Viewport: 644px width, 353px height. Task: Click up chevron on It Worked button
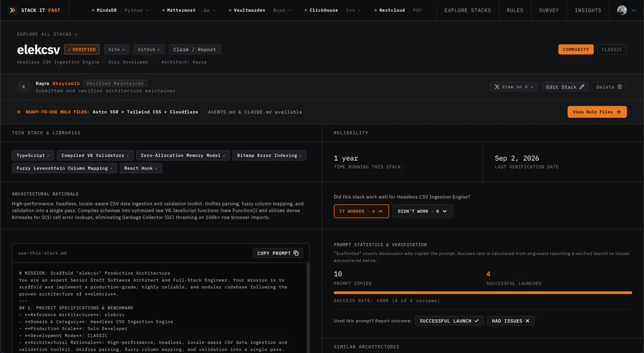[x=380, y=211]
